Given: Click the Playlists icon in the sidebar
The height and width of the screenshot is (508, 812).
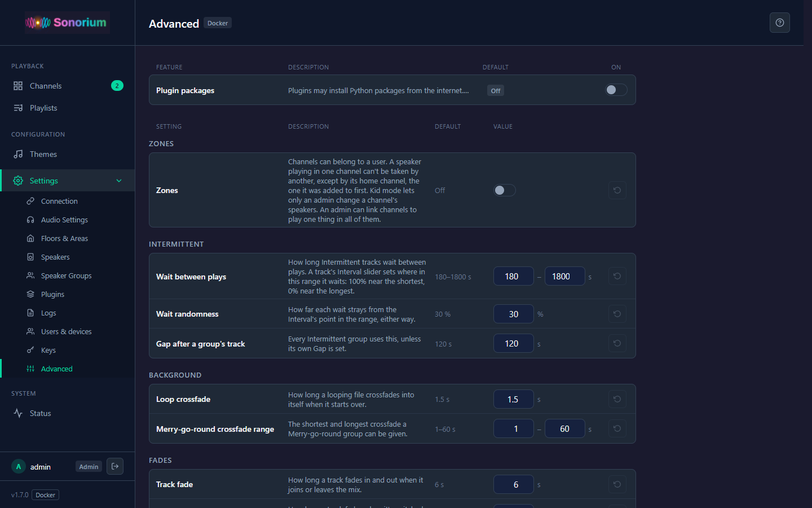Looking at the screenshot, I should tap(18, 108).
